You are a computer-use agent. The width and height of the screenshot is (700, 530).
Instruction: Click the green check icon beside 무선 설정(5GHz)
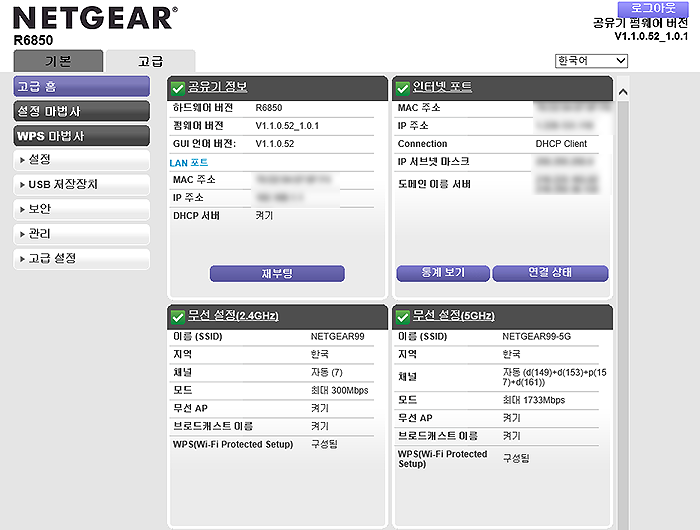pos(403,317)
